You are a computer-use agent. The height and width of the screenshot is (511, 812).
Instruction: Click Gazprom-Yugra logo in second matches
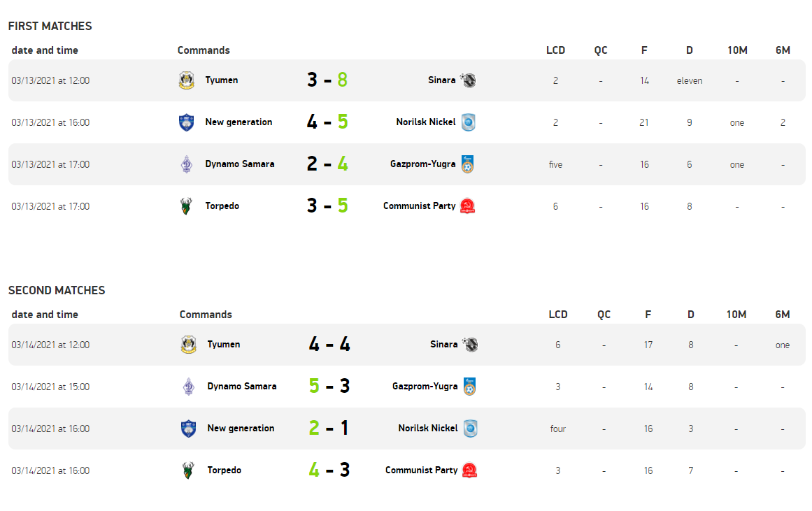point(470,387)
